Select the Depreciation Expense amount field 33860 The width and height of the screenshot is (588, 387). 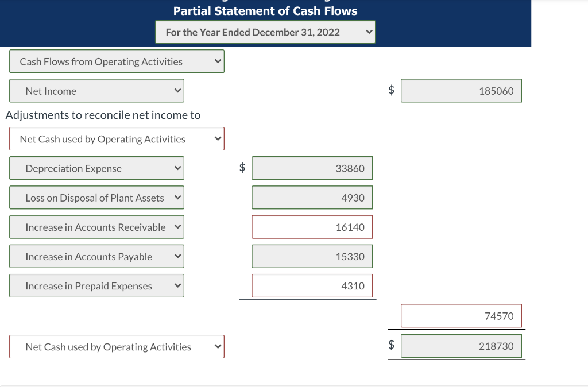coord(312,168)
